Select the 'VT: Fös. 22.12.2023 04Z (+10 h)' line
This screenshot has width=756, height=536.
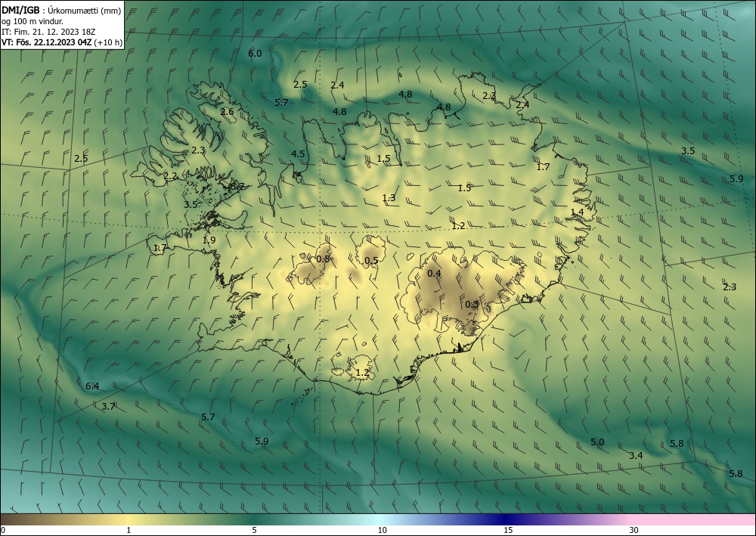click(62, 42)
